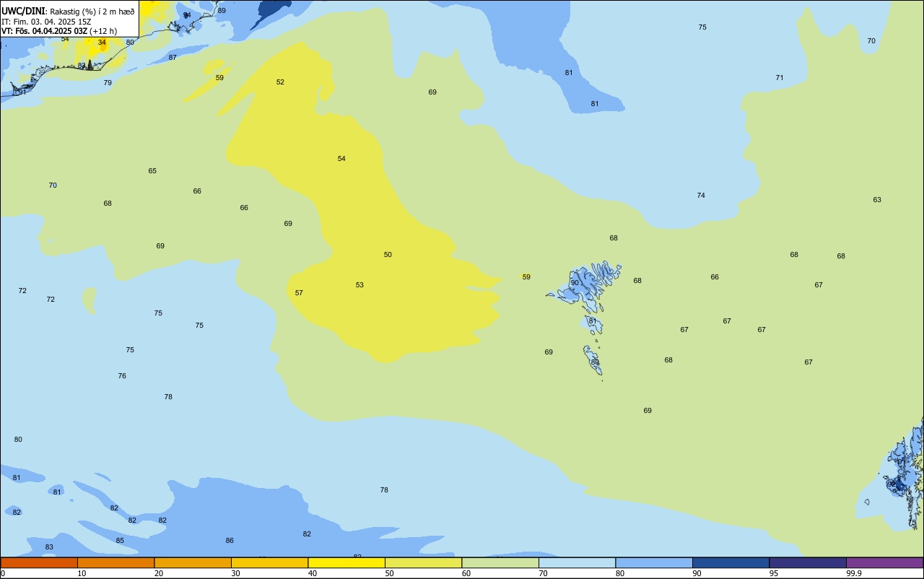Click the 'UWC/DINI: Rakastig (%) í 2 m hæð' title

point(68,11)
